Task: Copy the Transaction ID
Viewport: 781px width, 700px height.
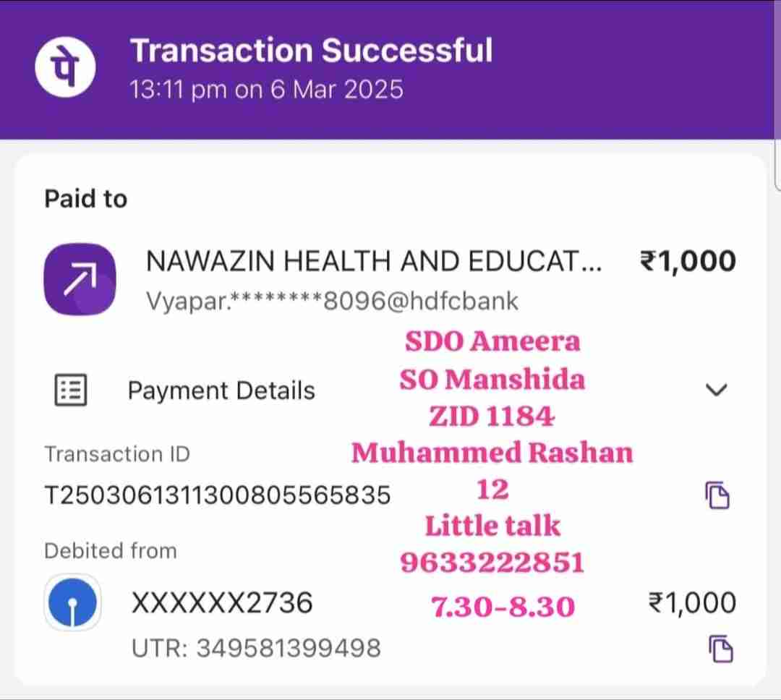Action: click(x=718, y=495)
